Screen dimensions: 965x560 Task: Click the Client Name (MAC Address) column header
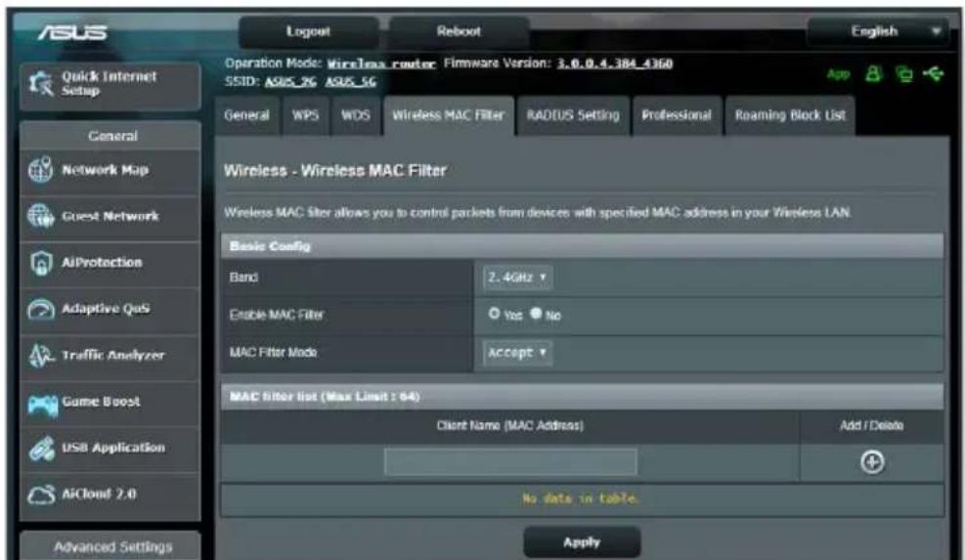[509, 425]
